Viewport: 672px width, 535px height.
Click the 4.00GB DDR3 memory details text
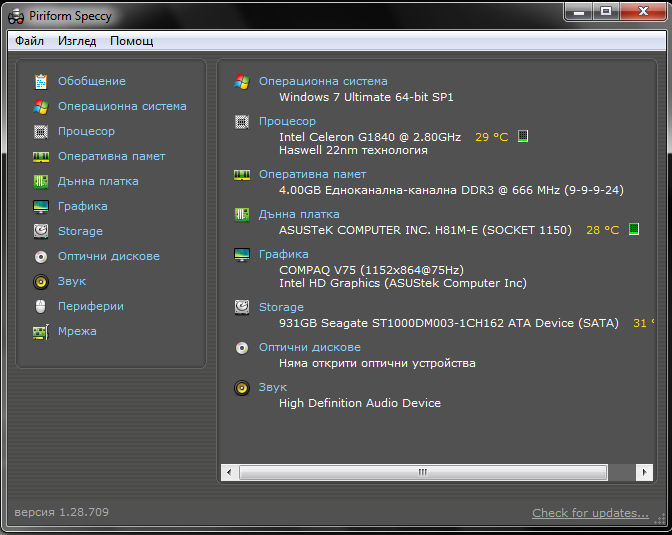point(451,190)
